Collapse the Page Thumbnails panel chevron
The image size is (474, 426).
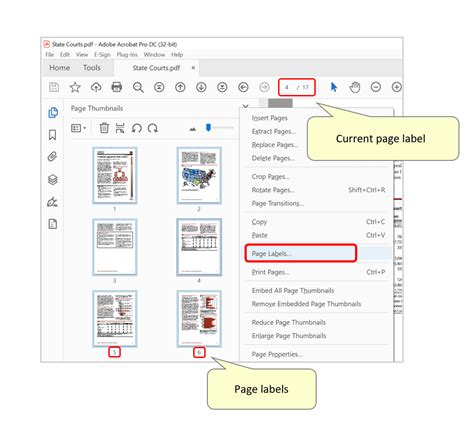[246, 107]
